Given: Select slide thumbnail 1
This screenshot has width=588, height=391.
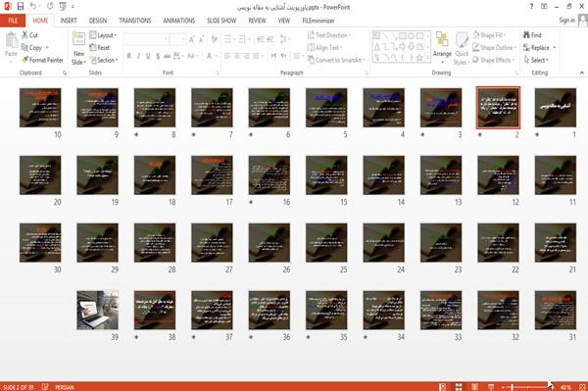Looking at the screenshot, I should 556,108.
